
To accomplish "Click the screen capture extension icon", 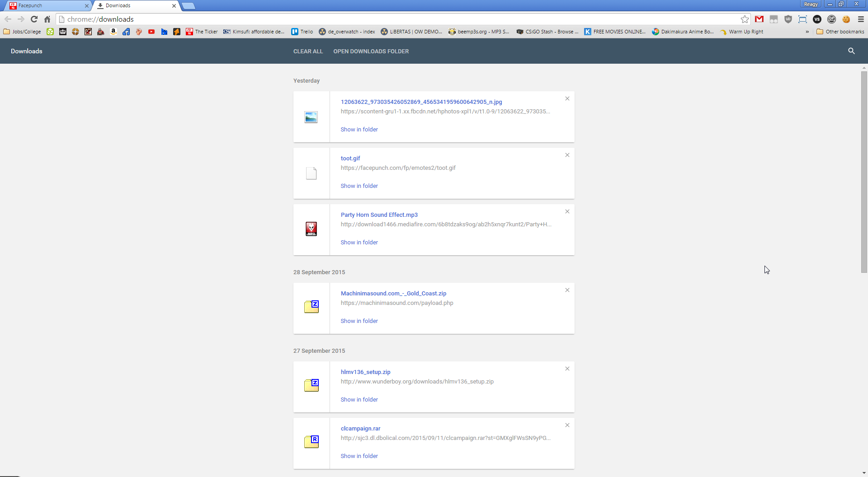I will 802,19.
